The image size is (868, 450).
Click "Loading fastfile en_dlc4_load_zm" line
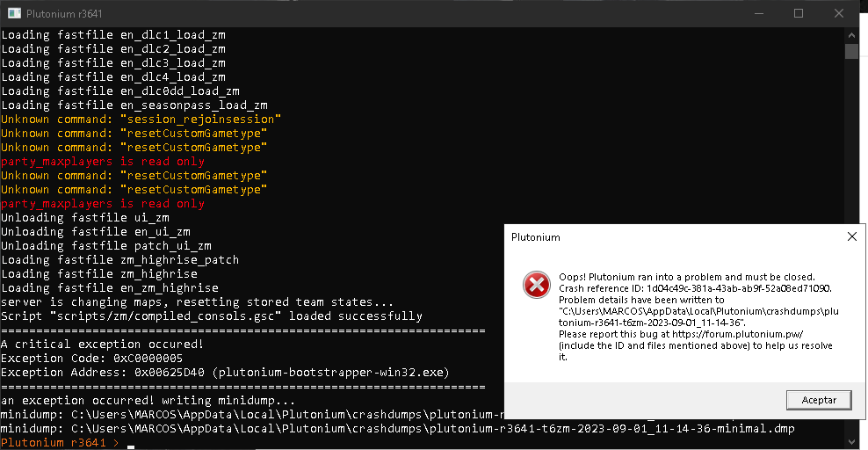pyautogui.click(x=113, y=77)
